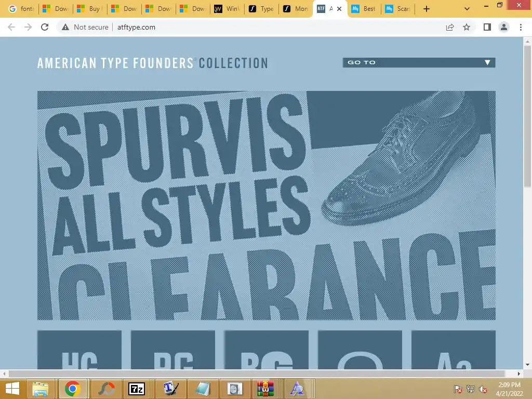Open a new tab with the plus button

pos(427,9)
